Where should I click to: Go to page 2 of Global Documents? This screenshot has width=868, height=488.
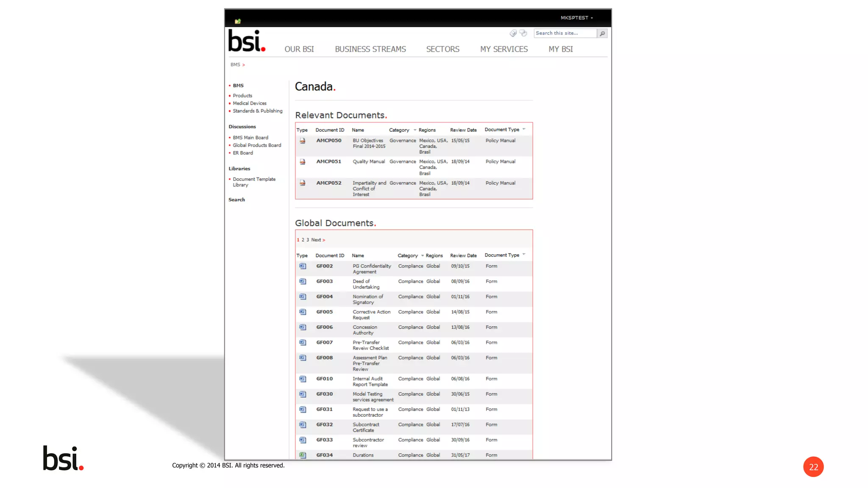tap(303, 240)
